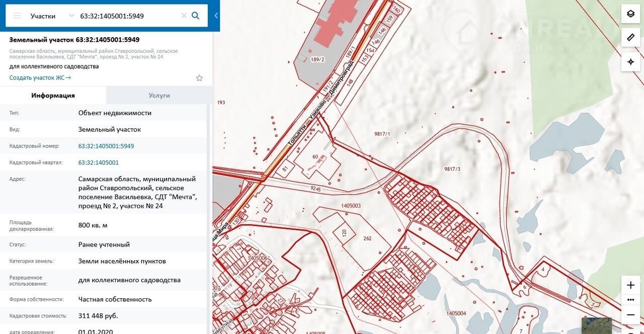Open cadastral number 63:32:1405001:5949 link
The image size is (644, 334).
106,146
